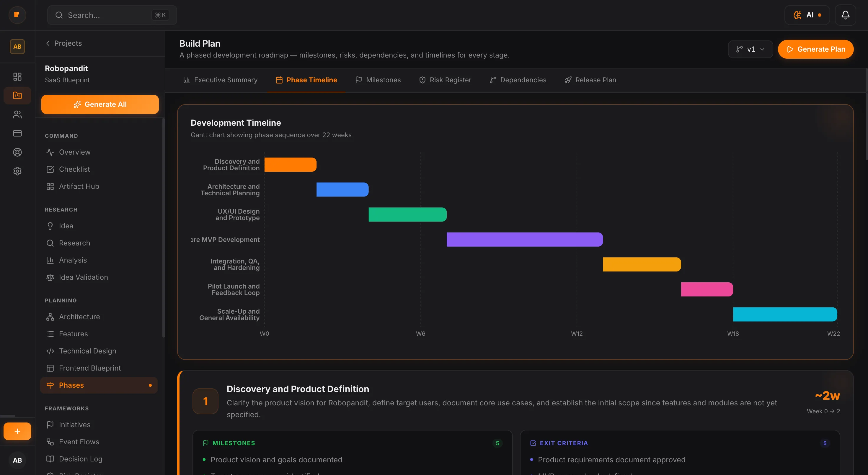Click the green UX/UI Design and Prototype bar

(408, 214)
